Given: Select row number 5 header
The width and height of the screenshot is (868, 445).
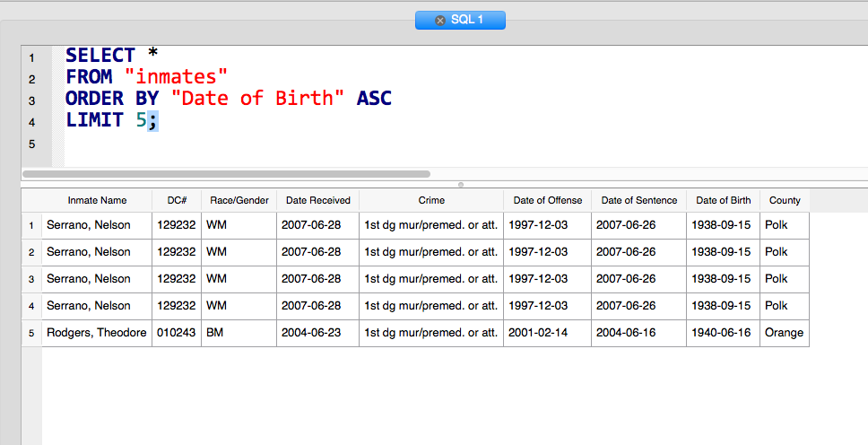Looking at the screenshot, I should point(31,333).
